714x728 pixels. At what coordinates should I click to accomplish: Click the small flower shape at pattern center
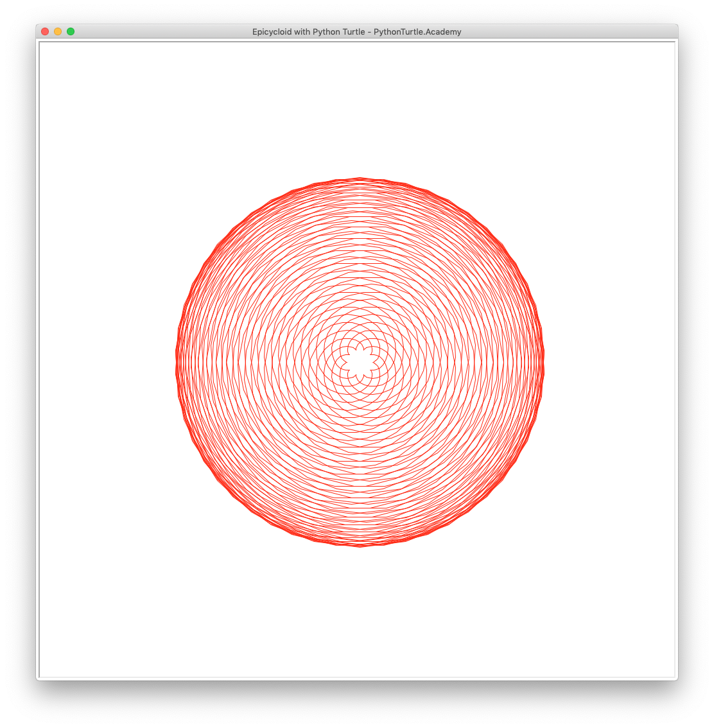[358, 363]
